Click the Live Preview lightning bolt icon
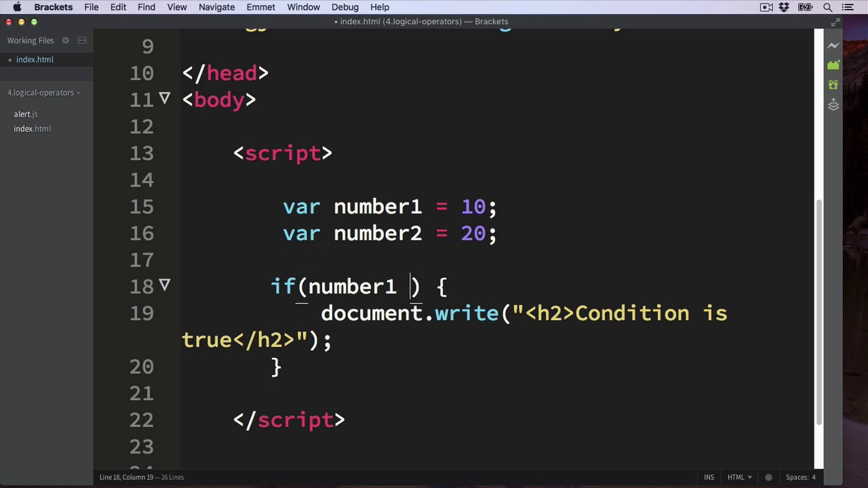Image resolution: width=868 pixels, height=488 pixels. 833,45
